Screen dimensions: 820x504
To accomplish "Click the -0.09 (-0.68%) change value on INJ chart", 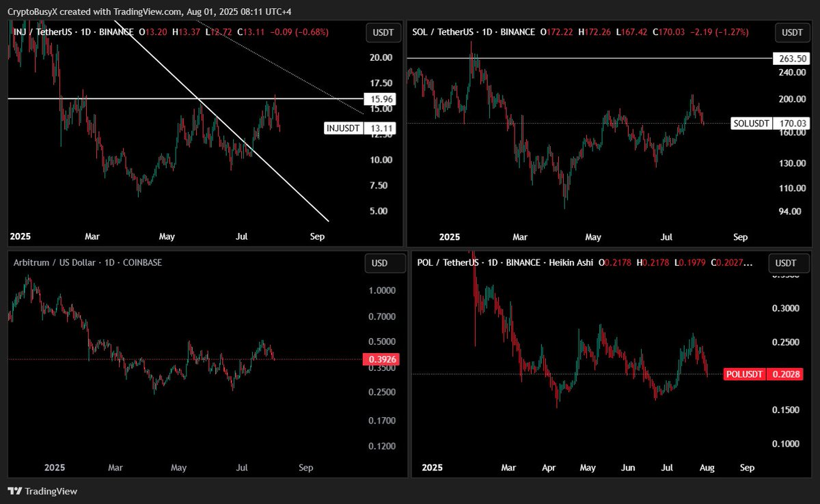I will click(298, 32).
